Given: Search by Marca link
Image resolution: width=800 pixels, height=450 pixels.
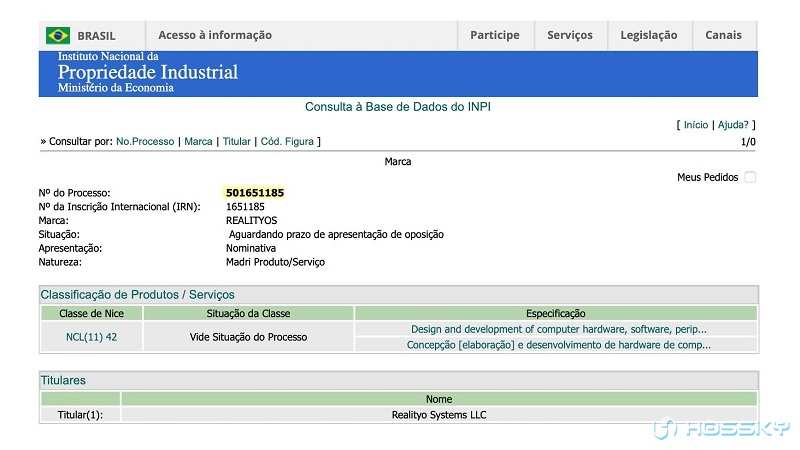Looking at the screenshot, I should (198, 141).
